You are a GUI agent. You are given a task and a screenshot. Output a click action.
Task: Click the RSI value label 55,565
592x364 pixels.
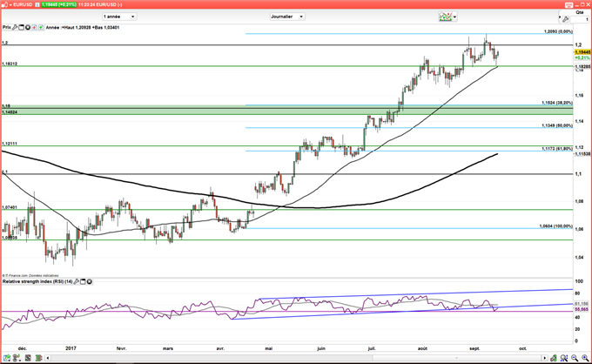(582, 309)
